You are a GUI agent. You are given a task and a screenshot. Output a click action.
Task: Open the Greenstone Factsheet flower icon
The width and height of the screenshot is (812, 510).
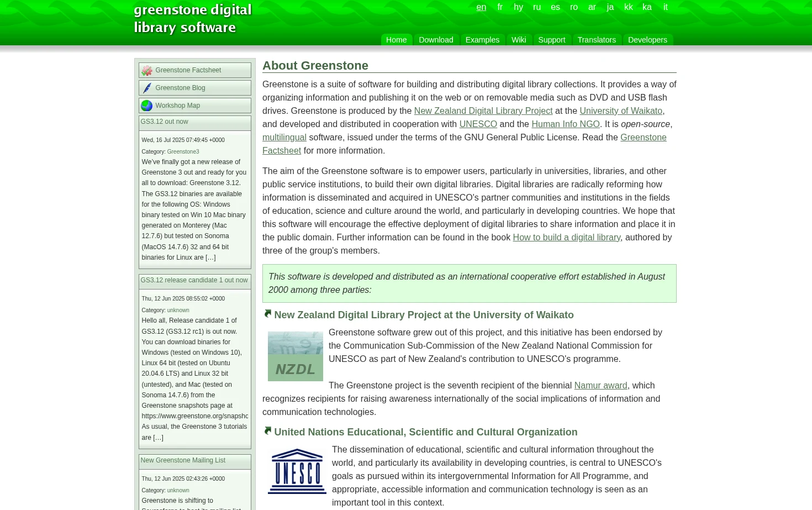pyautogui.click(x=146, y=71)
